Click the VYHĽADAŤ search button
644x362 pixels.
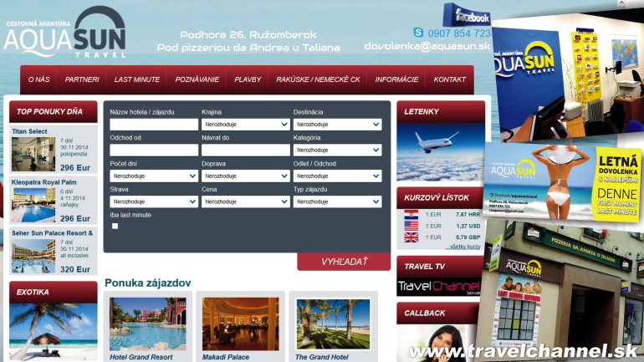tap(344, 262)
